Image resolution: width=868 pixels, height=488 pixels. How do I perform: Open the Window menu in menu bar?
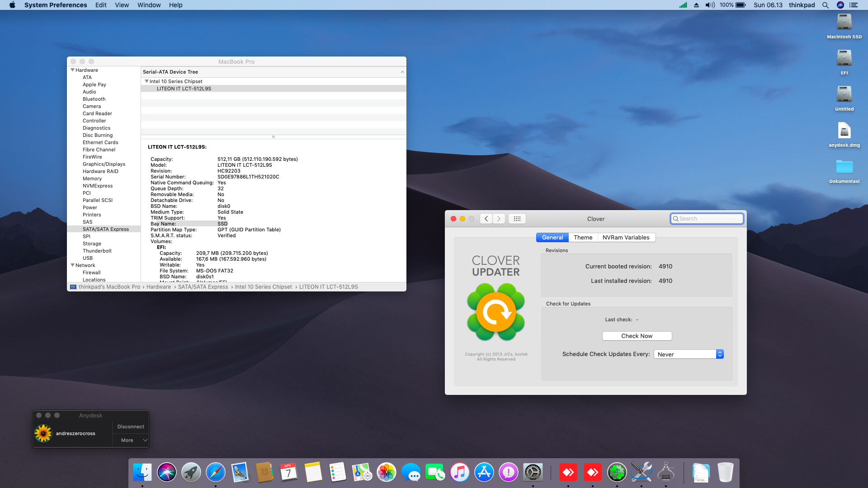[x=149, y=5]
